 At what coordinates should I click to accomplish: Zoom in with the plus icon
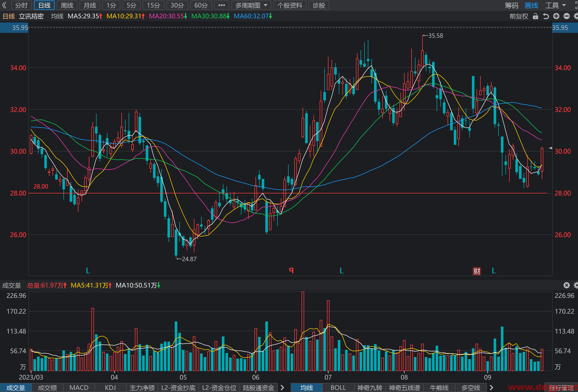[556, 16]
